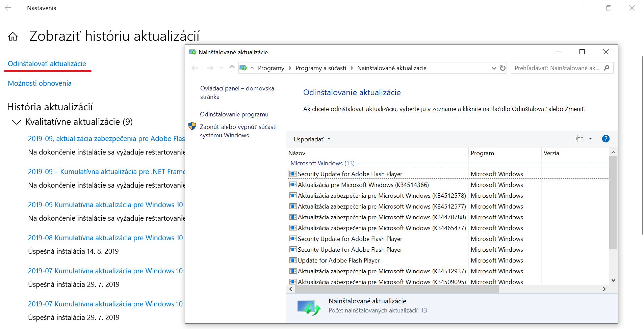Sort by the Program column header
Viewport: 644px width, 329px height.
tap(505, 153)
